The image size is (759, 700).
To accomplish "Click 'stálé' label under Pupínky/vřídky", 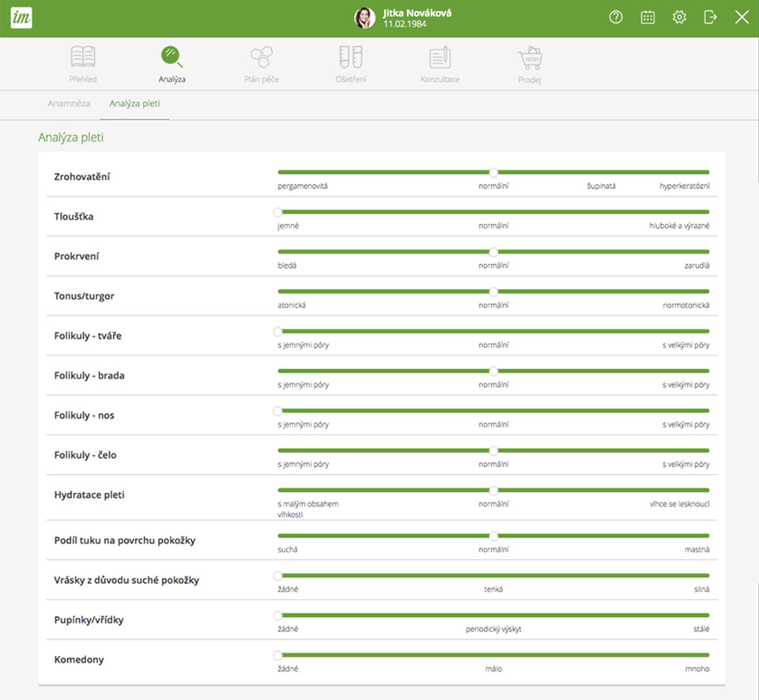I will [701, 629].
